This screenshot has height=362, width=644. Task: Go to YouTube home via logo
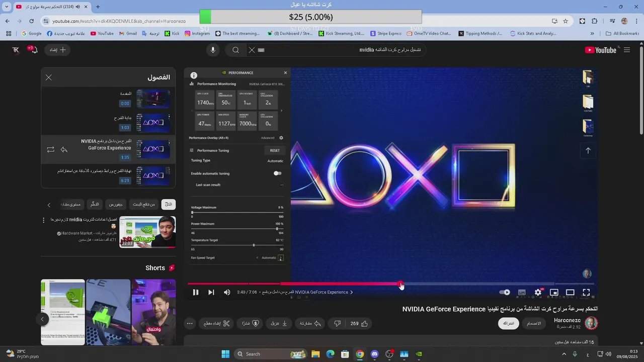click(x=601, y=50)
